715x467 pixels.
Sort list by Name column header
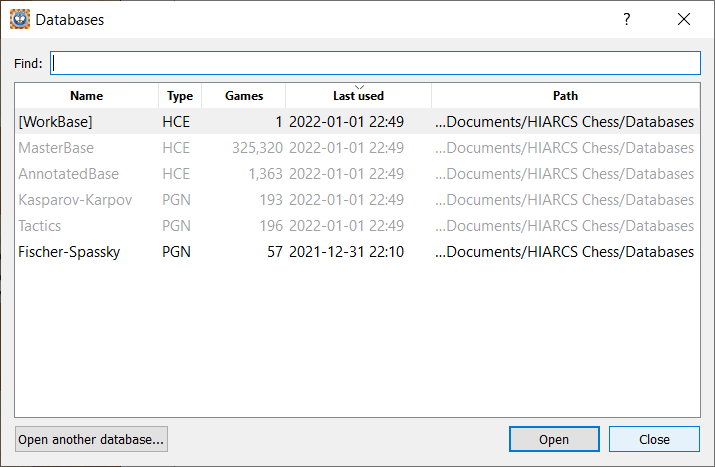(x=87, y=96)
